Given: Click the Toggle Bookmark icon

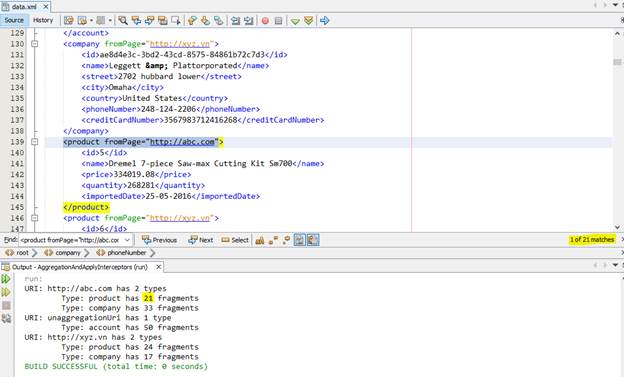Looking at the screenshot, I should click(218, 20).
